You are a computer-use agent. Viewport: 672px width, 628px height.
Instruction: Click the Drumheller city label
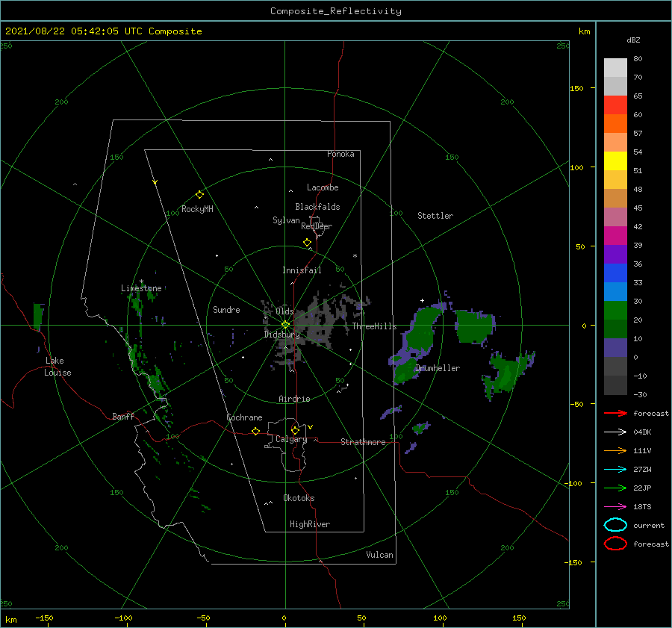pyautogui.click(x=438, y=368)
